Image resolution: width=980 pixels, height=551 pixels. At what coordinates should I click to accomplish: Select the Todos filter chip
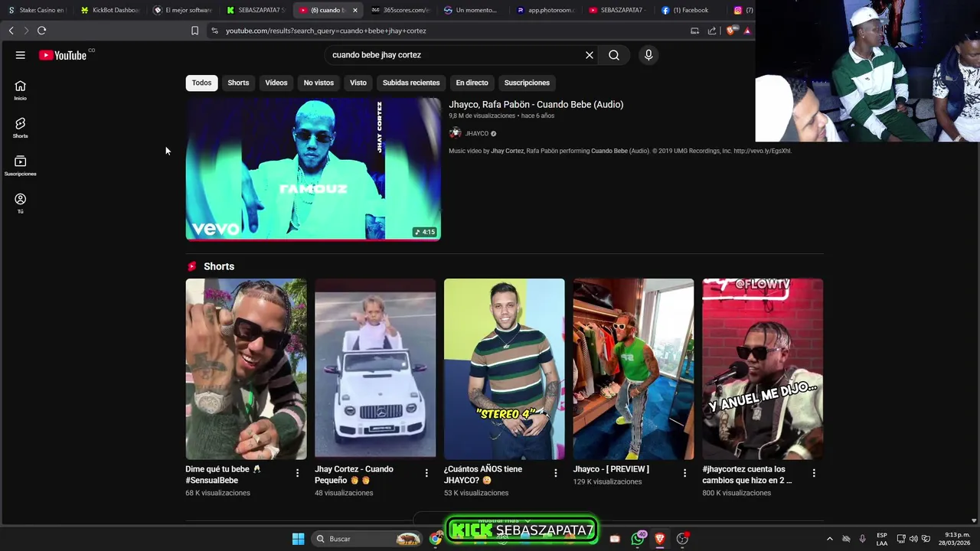[201, 83]
